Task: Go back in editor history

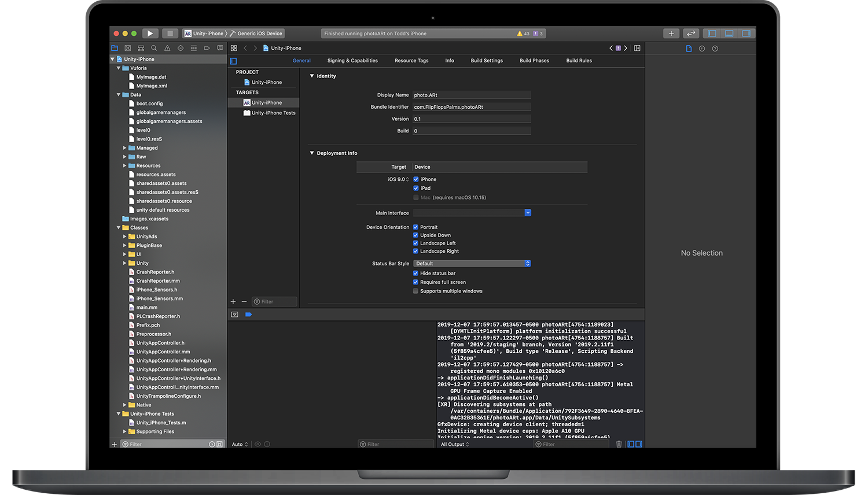Action: click(x=245, y=48)
